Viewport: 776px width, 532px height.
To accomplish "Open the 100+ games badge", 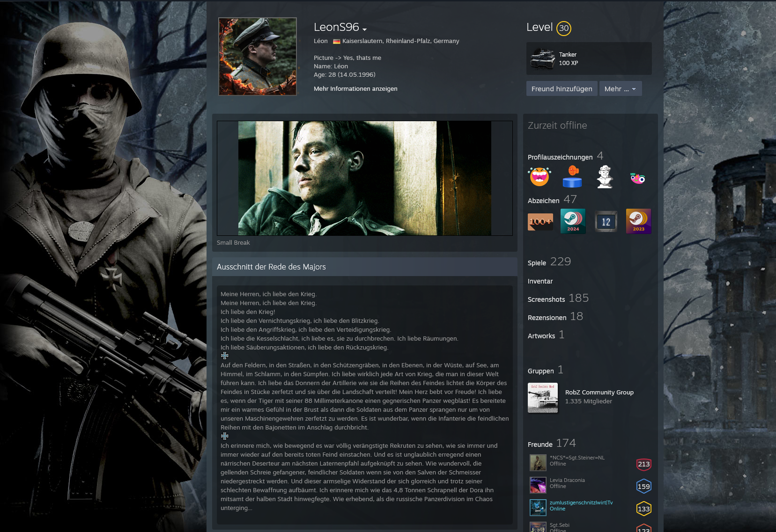I will (x=540, y=221).
